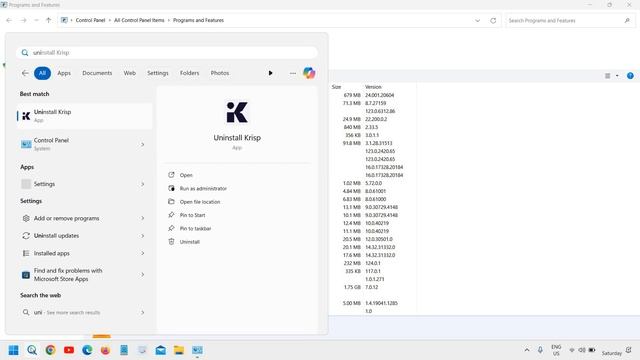Click the Control Panel breadcrumb
The height and width of the screenshot is (360, 640).
click(90, 20)
